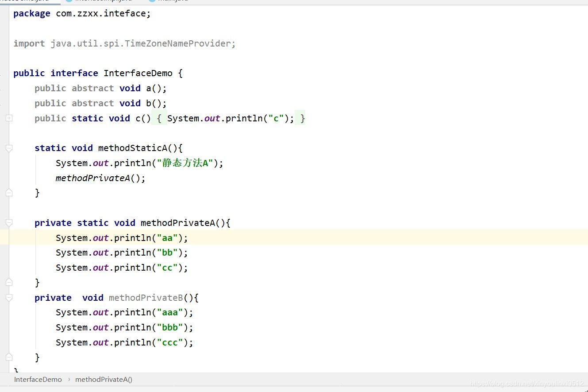Viewport: 588px width, 392px height.
Task: Click the string literal "ccc"
Action: [170, 342]
